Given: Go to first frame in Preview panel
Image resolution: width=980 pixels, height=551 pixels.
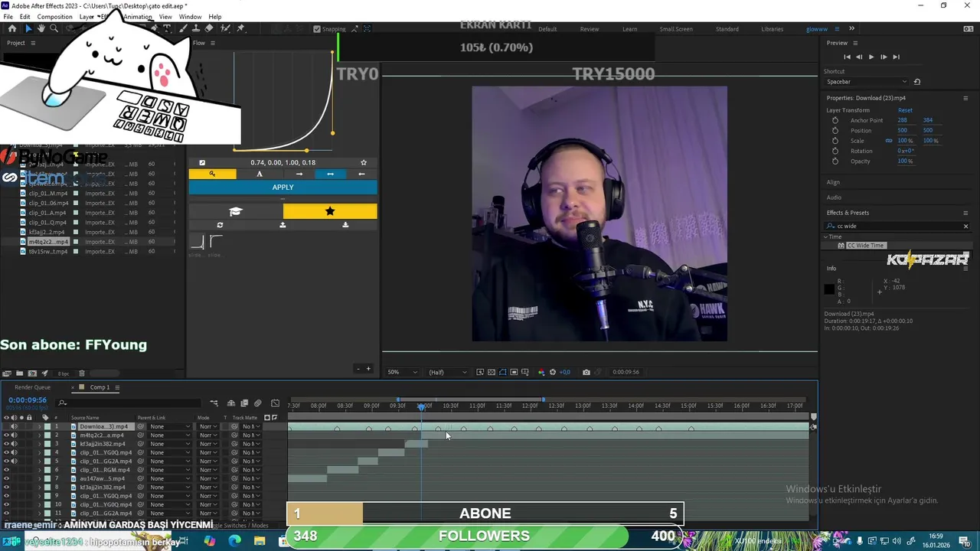Looking at the screenshot, I should (847, 57).
